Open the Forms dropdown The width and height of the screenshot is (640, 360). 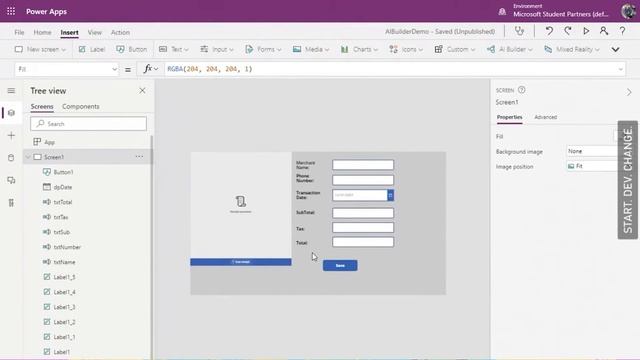coord(263,49)
